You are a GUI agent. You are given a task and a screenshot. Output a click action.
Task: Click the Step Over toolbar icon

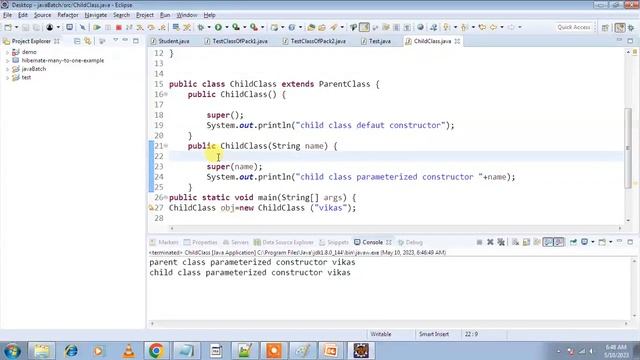click(x=151, y=27)
